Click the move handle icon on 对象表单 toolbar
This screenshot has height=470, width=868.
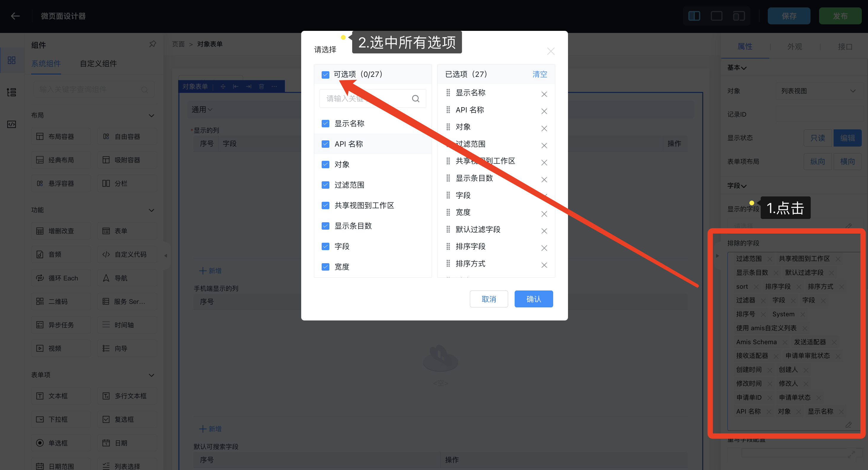223,86
